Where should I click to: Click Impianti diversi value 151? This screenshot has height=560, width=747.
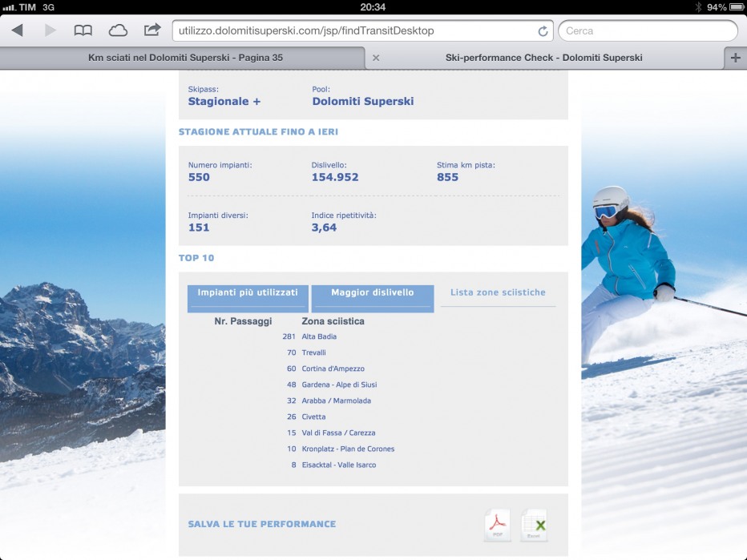tap(199, 228)
